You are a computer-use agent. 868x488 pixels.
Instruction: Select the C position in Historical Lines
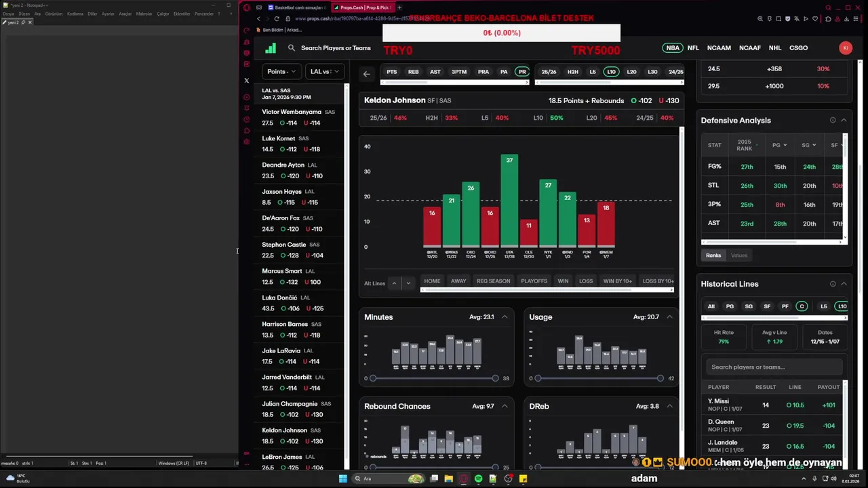(802, 306)
